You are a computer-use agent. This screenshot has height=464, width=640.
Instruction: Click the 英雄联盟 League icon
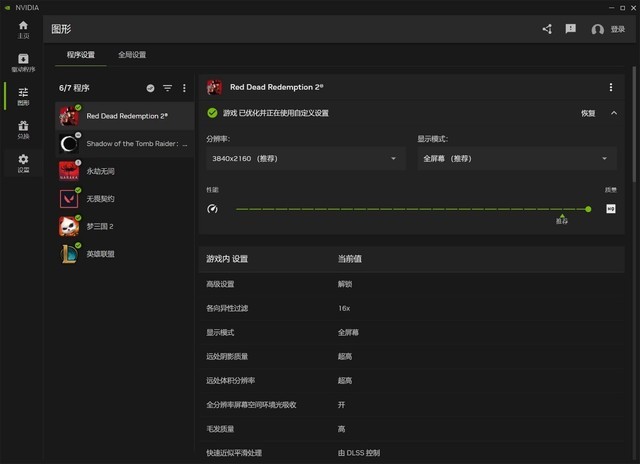click(x=69, y=254)
